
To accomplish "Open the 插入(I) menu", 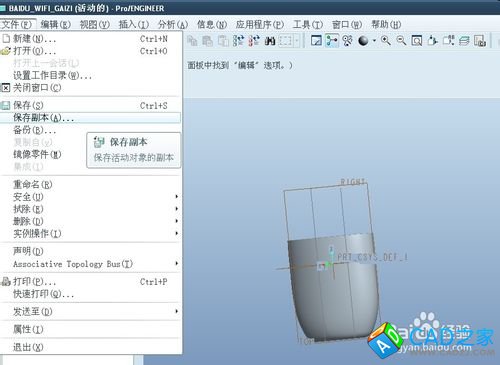I will tap(134, 24).
